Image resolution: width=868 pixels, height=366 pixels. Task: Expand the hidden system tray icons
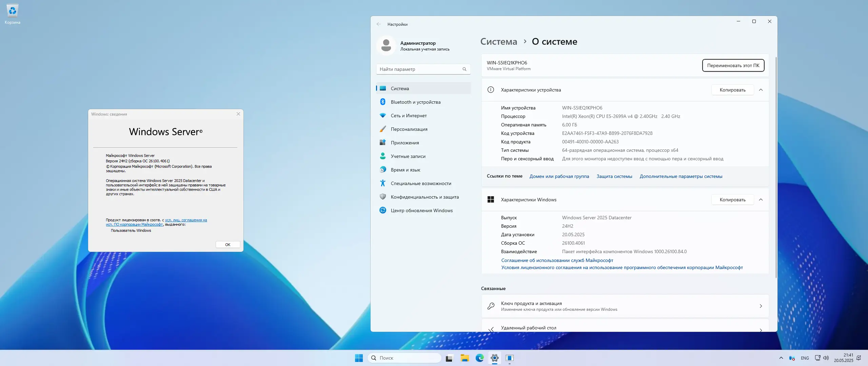[781, 358]
